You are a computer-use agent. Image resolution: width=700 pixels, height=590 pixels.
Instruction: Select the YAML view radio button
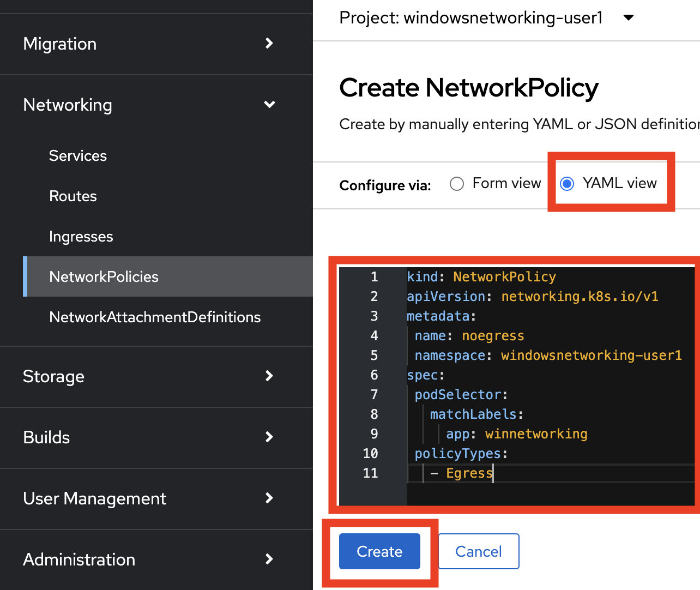[x=567, y=184]
